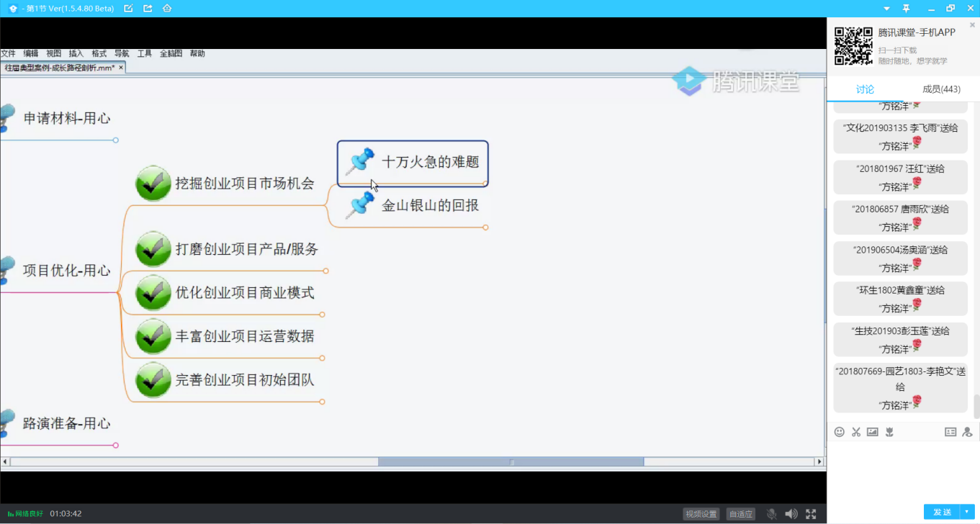Click the share icon in title bar
The height and width of the screenshot is (524, 980).
pos(148,9)
